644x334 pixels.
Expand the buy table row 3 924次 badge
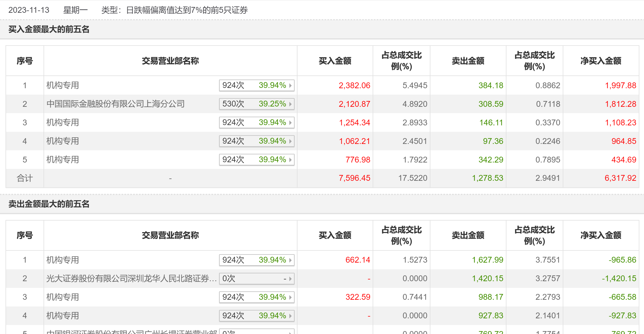pyautogui.click(x=257, y=122)
